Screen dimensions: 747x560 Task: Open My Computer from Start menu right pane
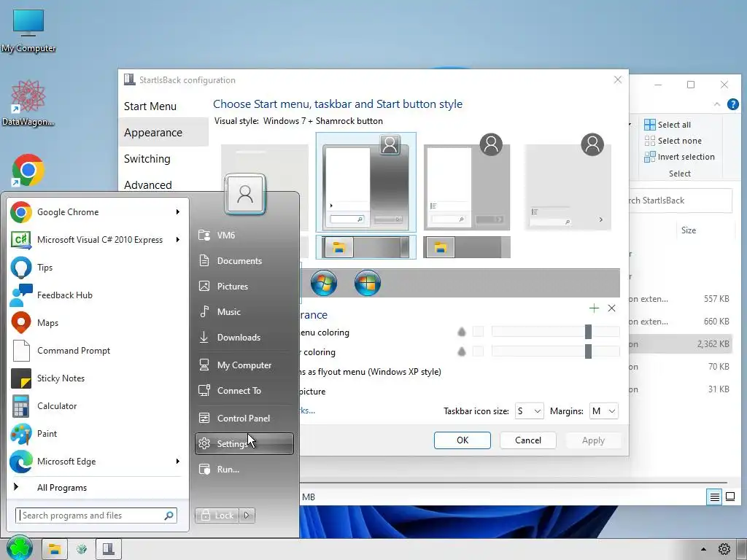pos(244,365)
